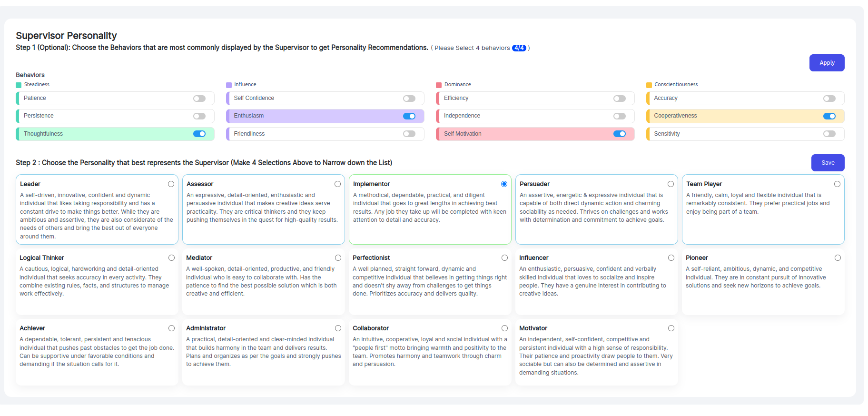Choose the Assessor personality radio button
The height and width of the screenshot is (416, 868).
(x=337, y=184)
